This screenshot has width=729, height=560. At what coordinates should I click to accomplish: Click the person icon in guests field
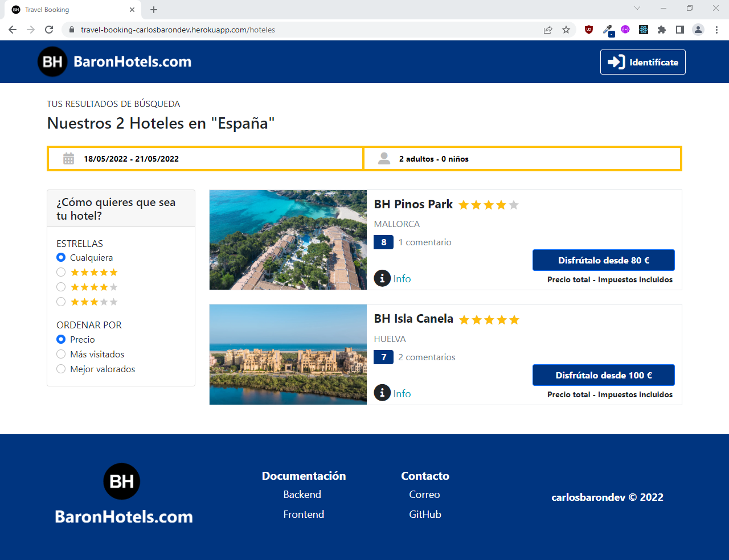click(384, 159)
